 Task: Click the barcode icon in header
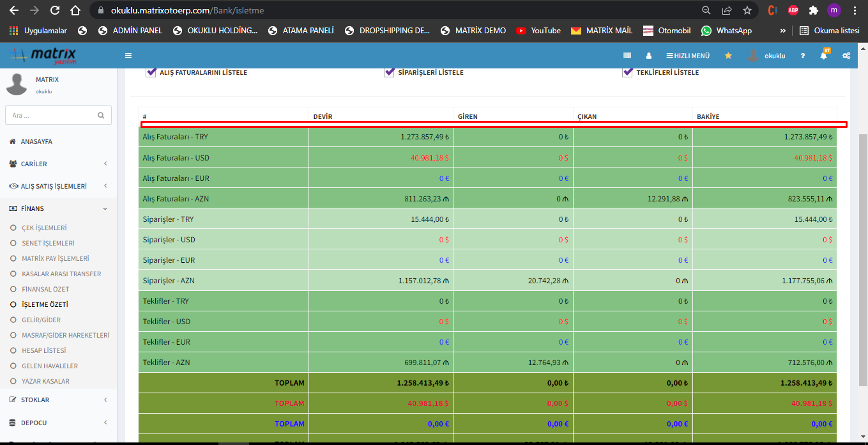[627, 56]
